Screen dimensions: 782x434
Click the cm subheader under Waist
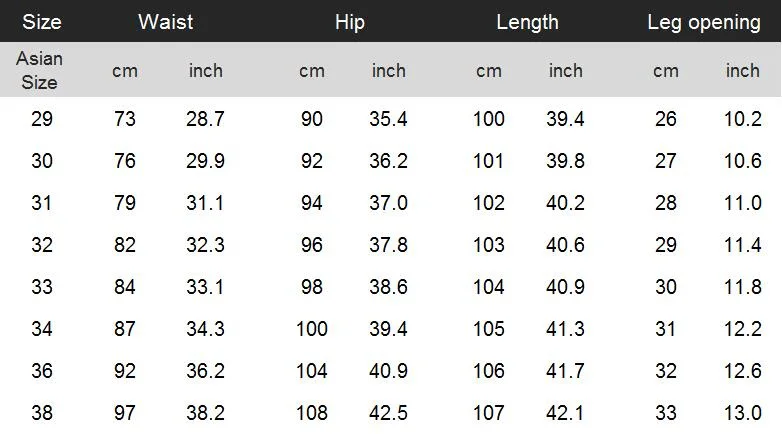[125, 71]
